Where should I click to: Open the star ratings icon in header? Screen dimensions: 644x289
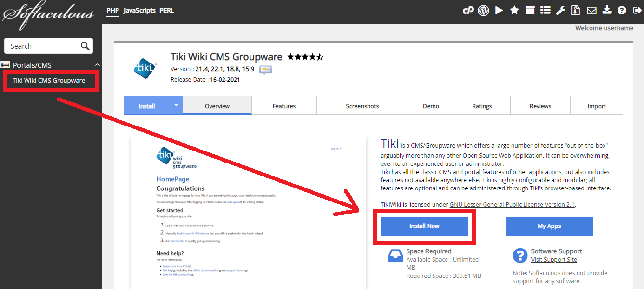coord(514,10)
